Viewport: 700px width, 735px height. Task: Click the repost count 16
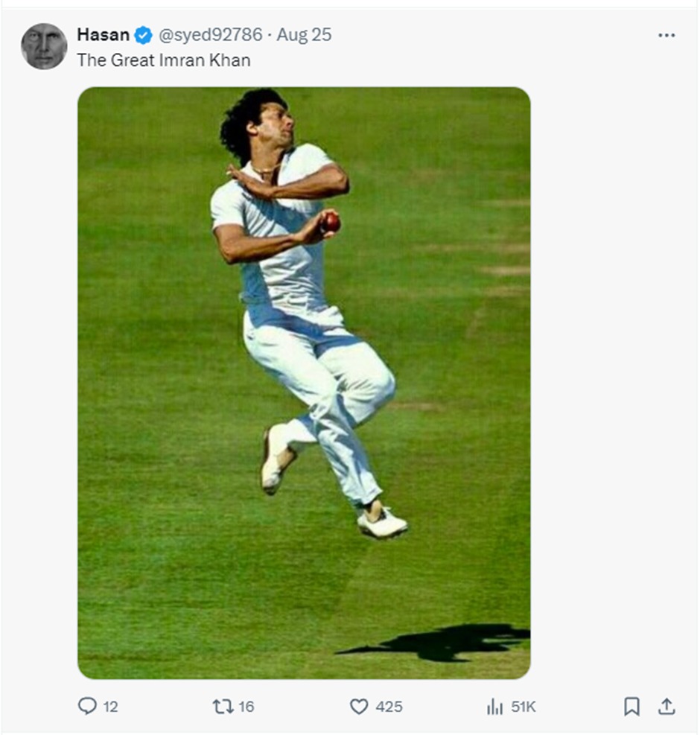click(246, 707)
